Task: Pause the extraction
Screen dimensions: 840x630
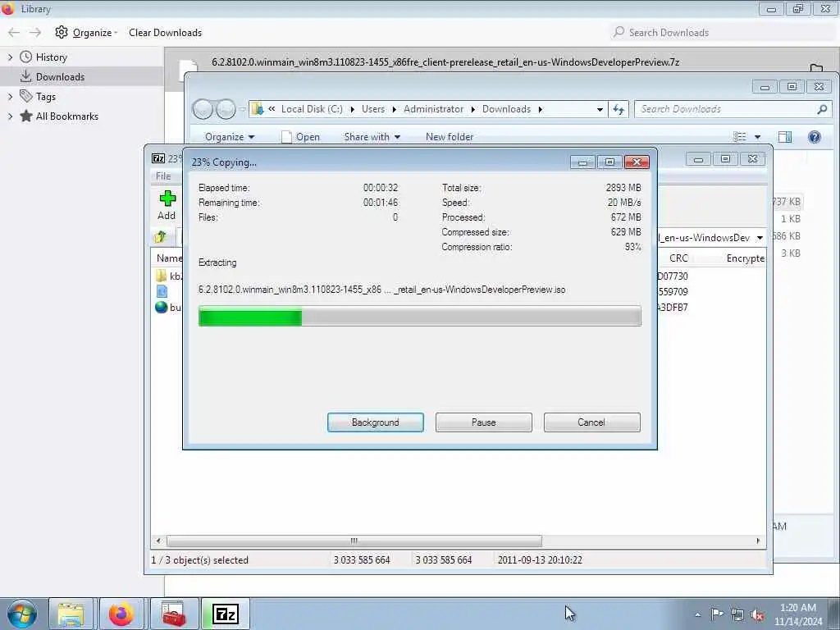Action: pos(483,422)
